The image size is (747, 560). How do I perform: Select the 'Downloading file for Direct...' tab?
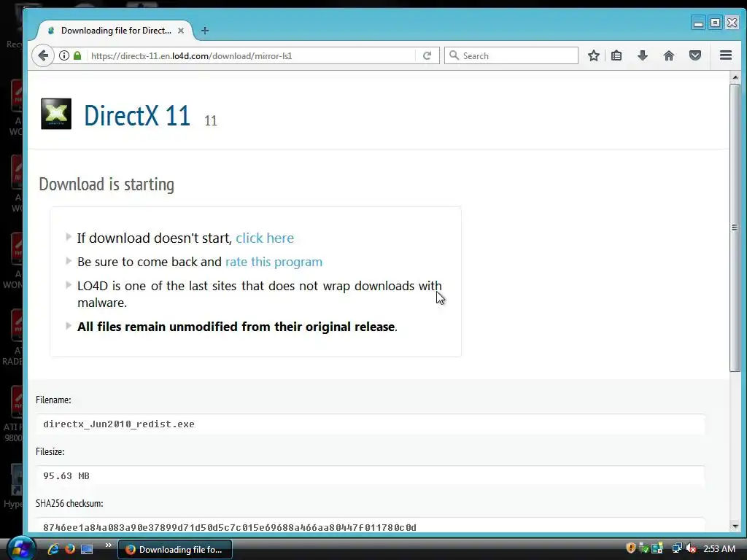coord(116,31)
